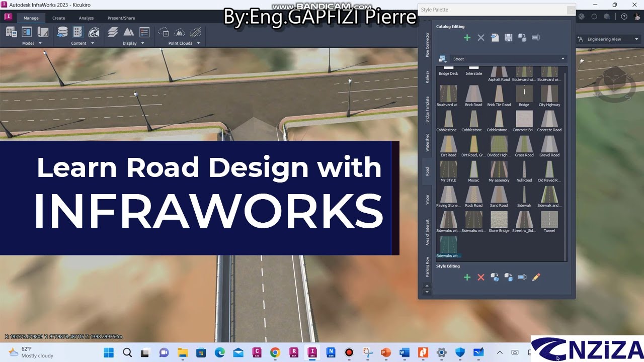
Task: Delete style using red X icon
Action: [481, 277]
